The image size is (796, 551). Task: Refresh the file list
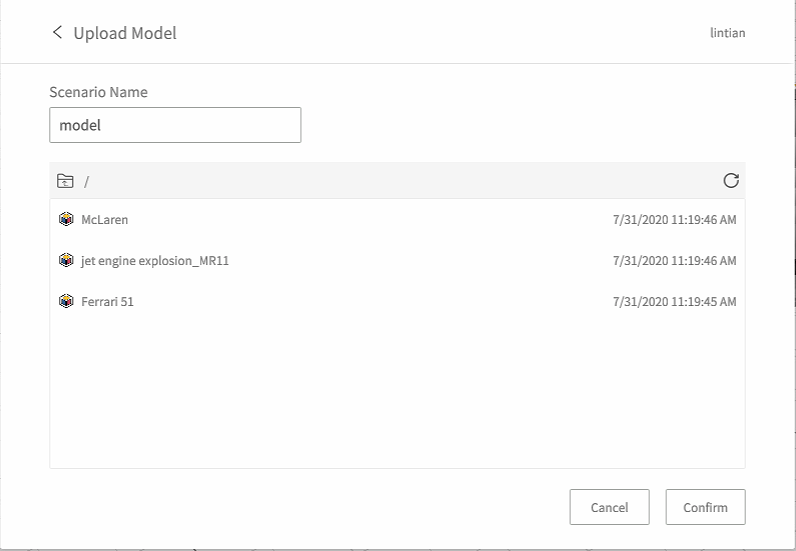click(731, 180)
